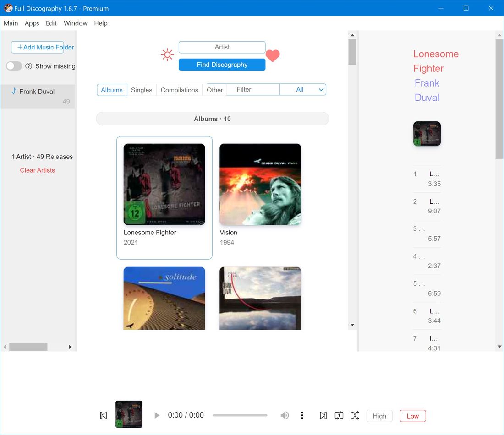
Task: Click the help question mark icon
Action: coord(28,66)
